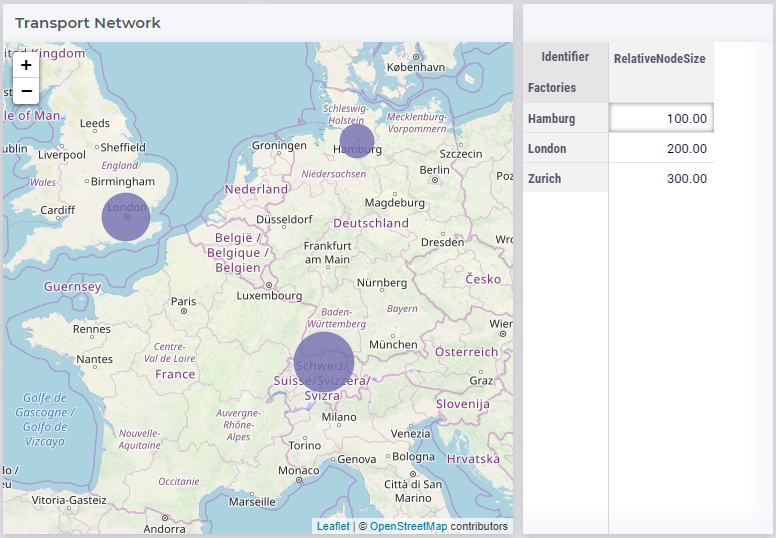Click the Birmingham label on the map
This screenshot has height=538, width=776.
coord(123,182)
